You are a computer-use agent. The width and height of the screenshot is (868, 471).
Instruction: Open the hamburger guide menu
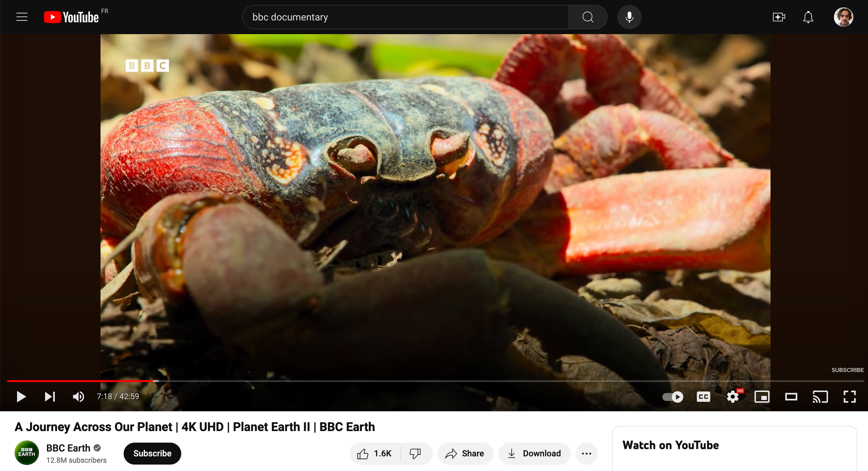click(22, 17)
